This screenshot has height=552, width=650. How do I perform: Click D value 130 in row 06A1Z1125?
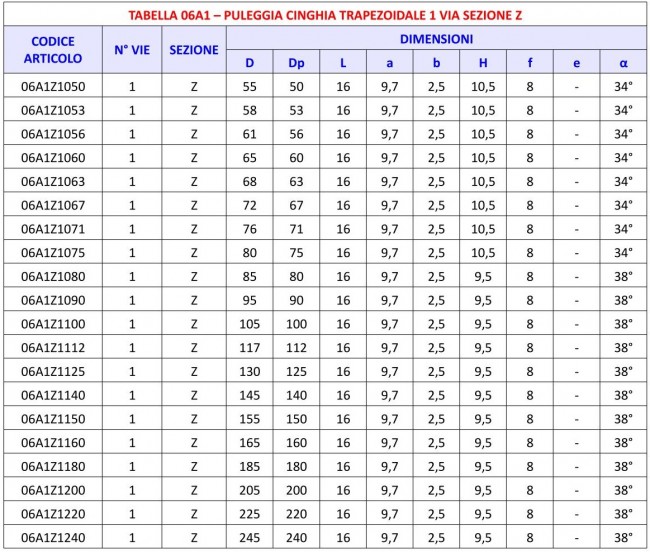pos(250,371)
